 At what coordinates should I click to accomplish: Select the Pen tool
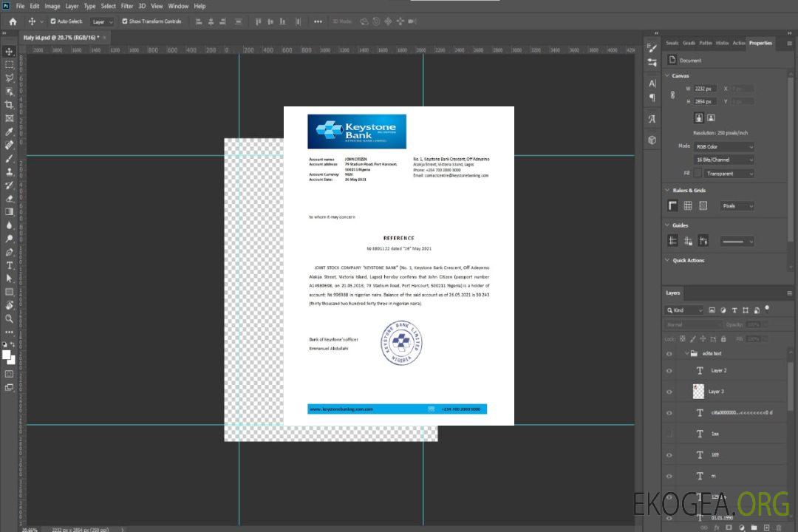click(x=9, y=252)
